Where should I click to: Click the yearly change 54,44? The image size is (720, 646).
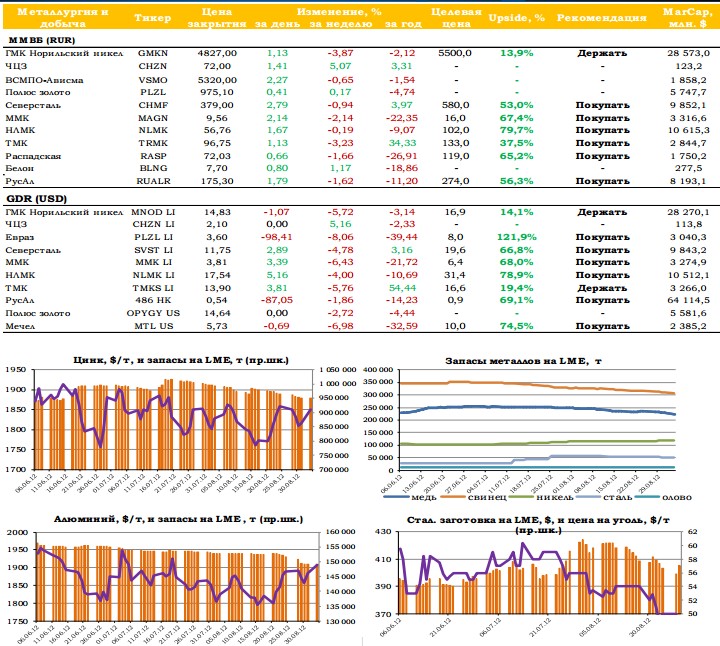(402, 288)
